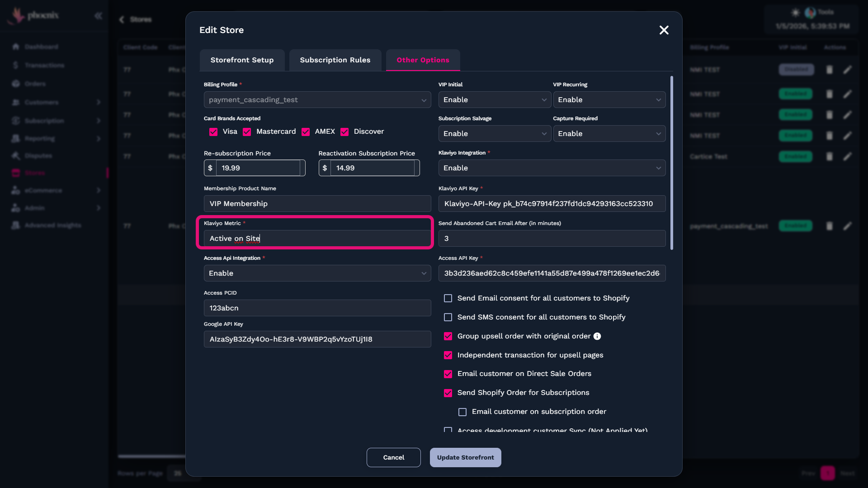The width and height of the screenshot is (868, 488).
Task: Switch to the Storefront Setup tab
Action: [x=242, y=60]
